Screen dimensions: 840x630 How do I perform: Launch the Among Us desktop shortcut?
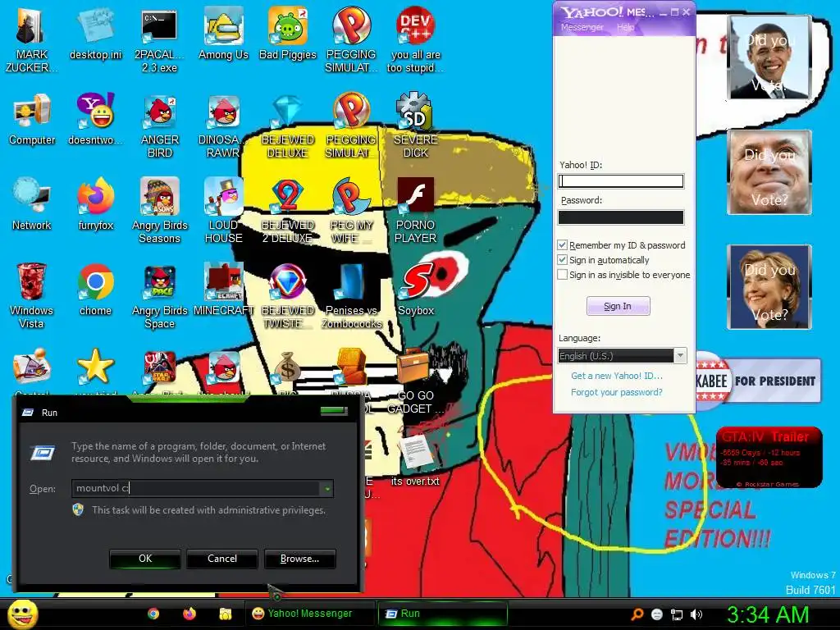click(x=223, y=34)
